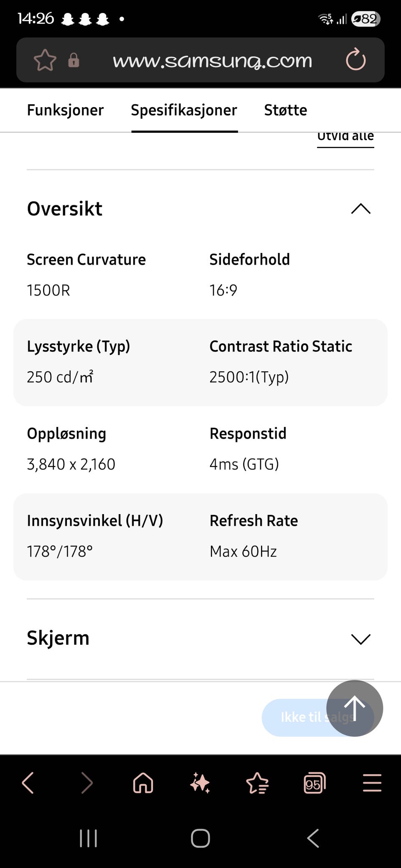This screenshot has height=868, width=401.
Task: Tap the browser forward arrow
Action: pos(86,782)
